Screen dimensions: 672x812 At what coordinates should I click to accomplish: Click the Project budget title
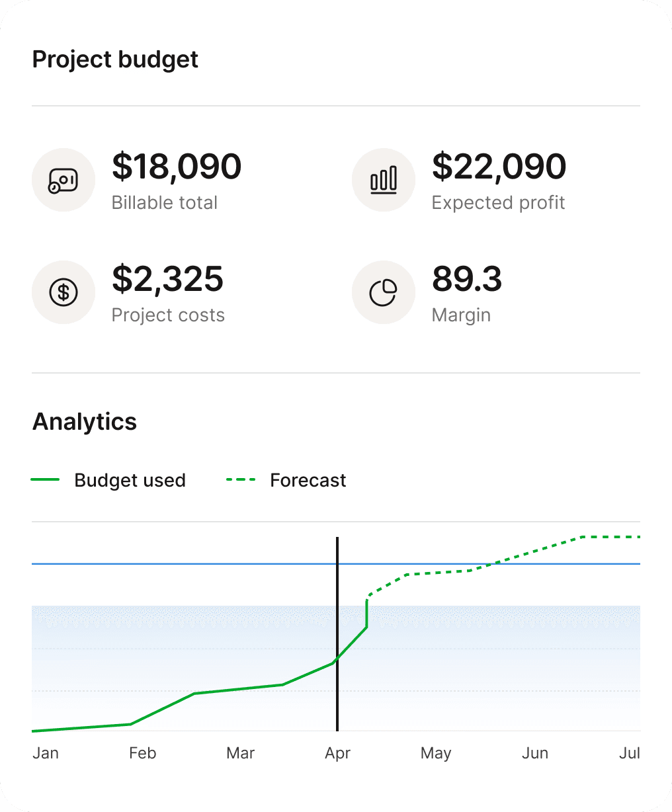pos(115,60)
